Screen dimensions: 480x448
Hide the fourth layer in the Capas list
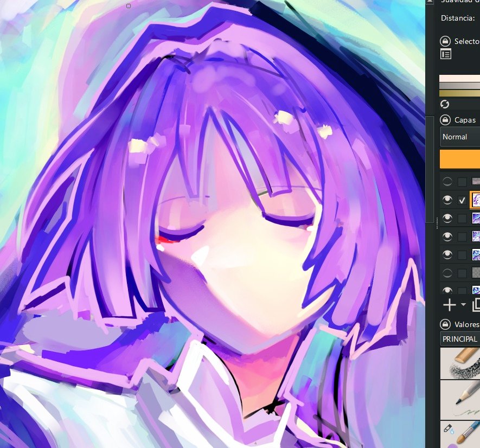pyautogui.click(x=447, y=236)
